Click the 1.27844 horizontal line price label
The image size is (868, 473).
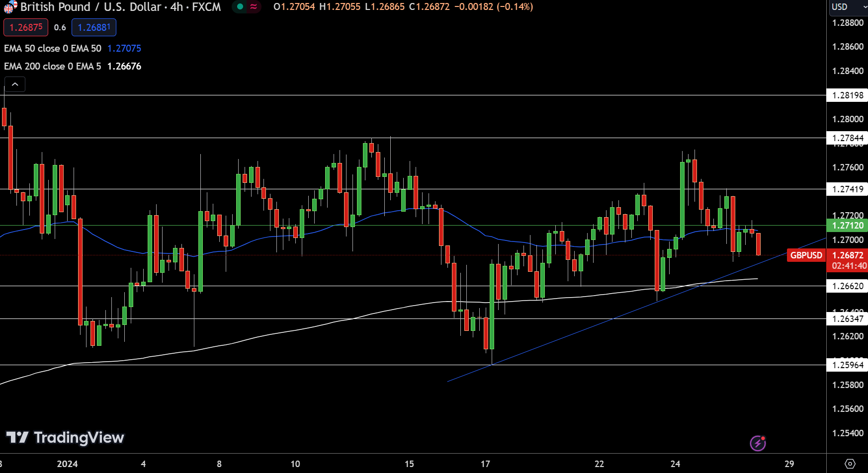(848, 138)
